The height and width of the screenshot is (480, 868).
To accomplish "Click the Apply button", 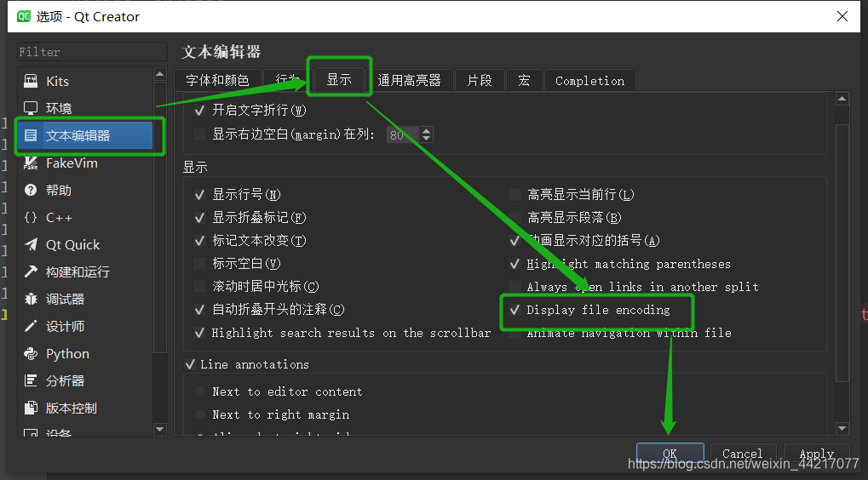I will [817, 454].
